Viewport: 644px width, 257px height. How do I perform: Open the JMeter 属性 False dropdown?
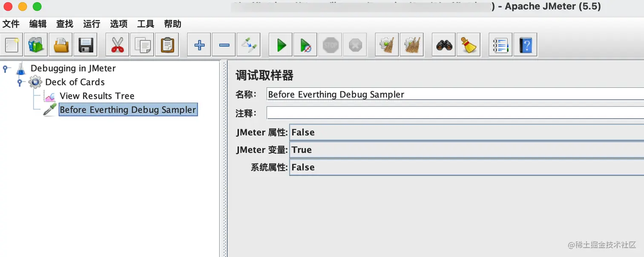click(466, 132)
